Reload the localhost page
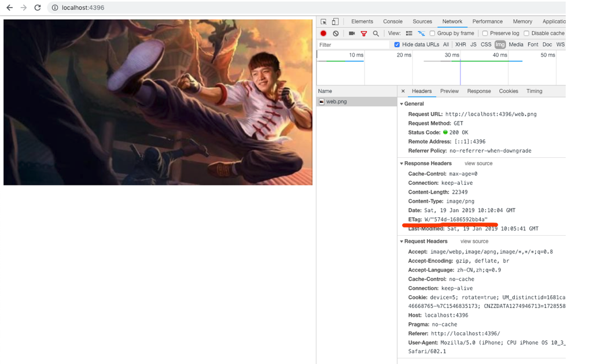590x364 pixels. point(38,8)
